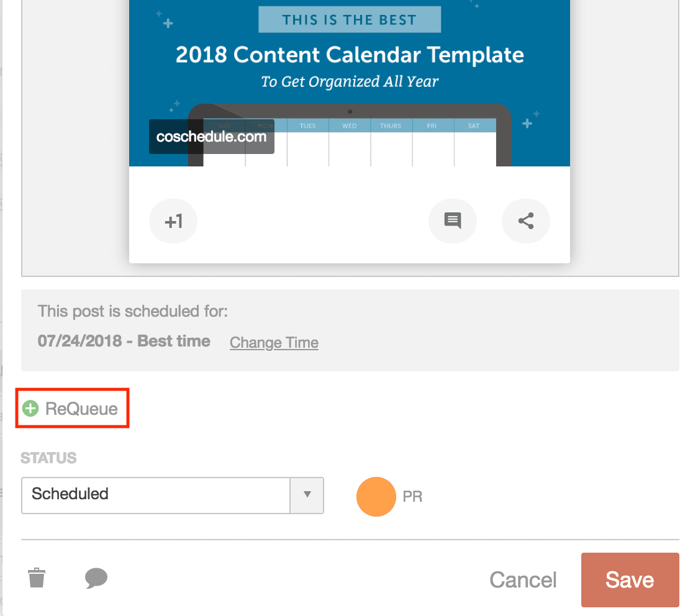Click the green plus ReQueue icon
This screenshot has width=698, height=616.
pyautogui.click(x=30, y=408)
